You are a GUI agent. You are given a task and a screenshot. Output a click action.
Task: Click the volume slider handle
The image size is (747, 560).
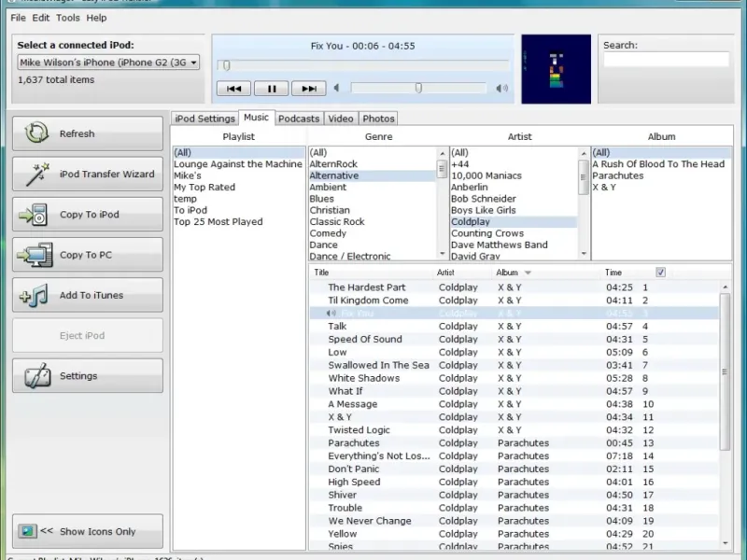click(x=418, y=88)
